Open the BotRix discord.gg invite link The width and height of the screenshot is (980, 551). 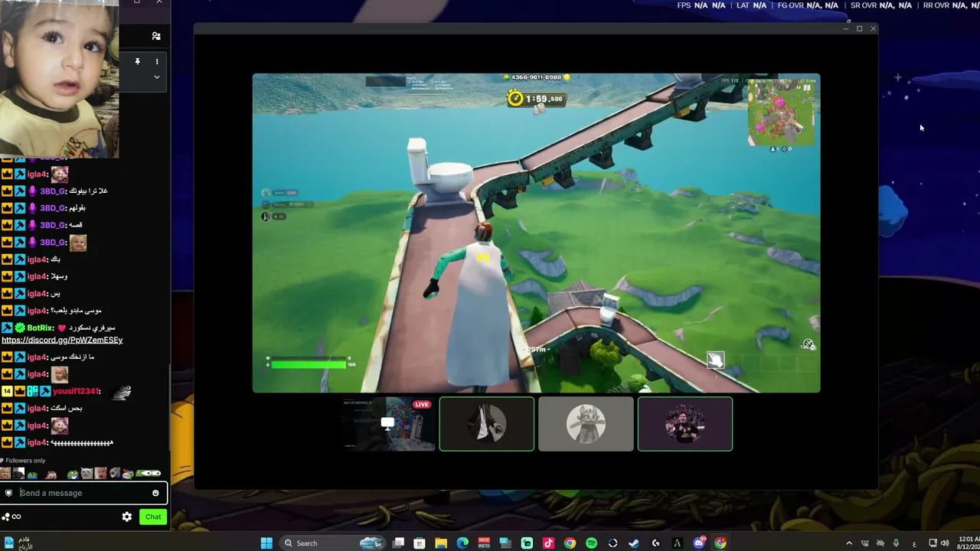[x=62, y=340]
